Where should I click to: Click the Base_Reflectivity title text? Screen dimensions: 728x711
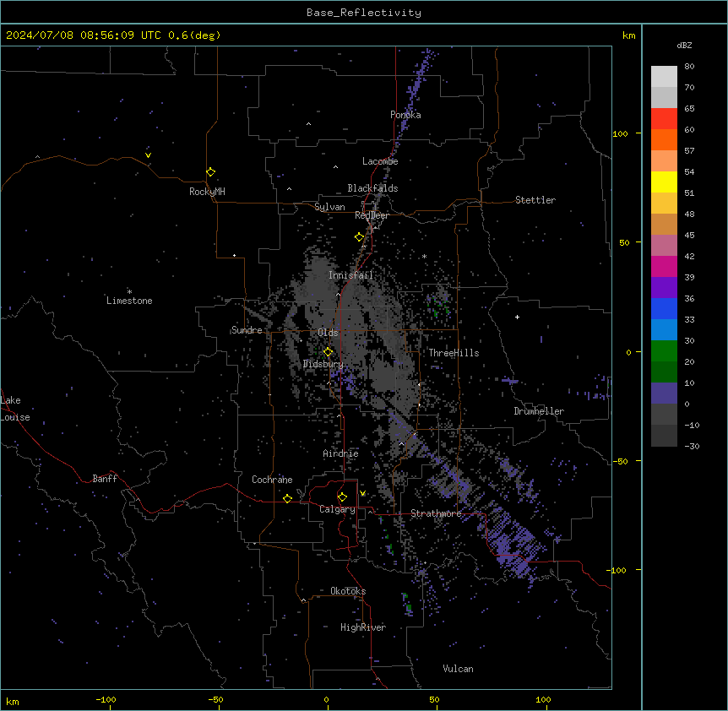click(364, 13)
